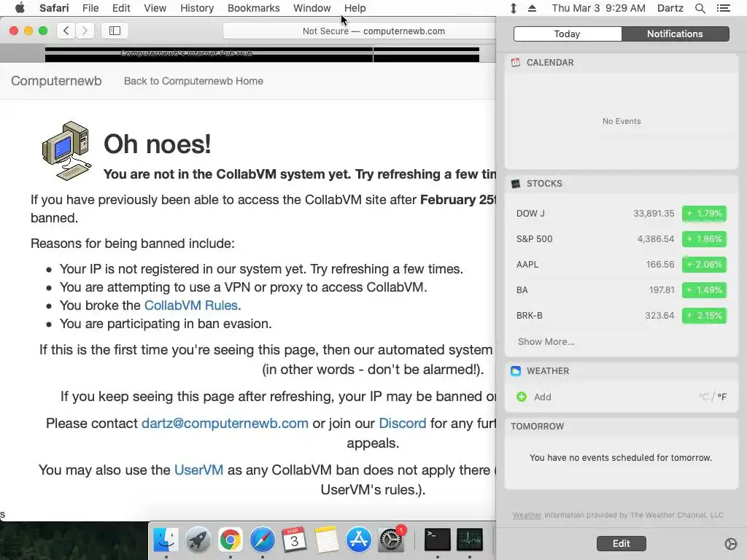Open the View menu

(x=155, y=8)
